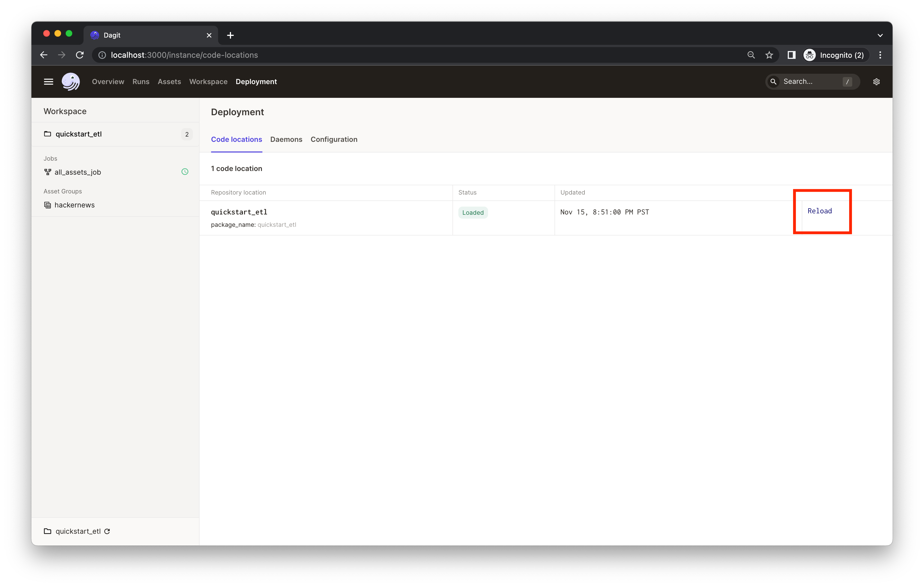The height and width of the screenshot is (587, 924).
Task: Click the schedule clock icon beside all_assets_job
Action: [x=184, y=172]
